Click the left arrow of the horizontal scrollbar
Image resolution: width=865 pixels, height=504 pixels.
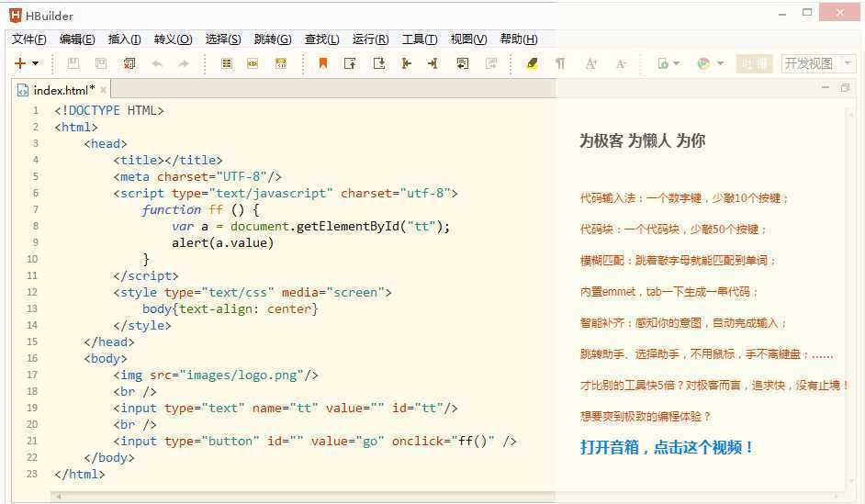pos(58,497)
